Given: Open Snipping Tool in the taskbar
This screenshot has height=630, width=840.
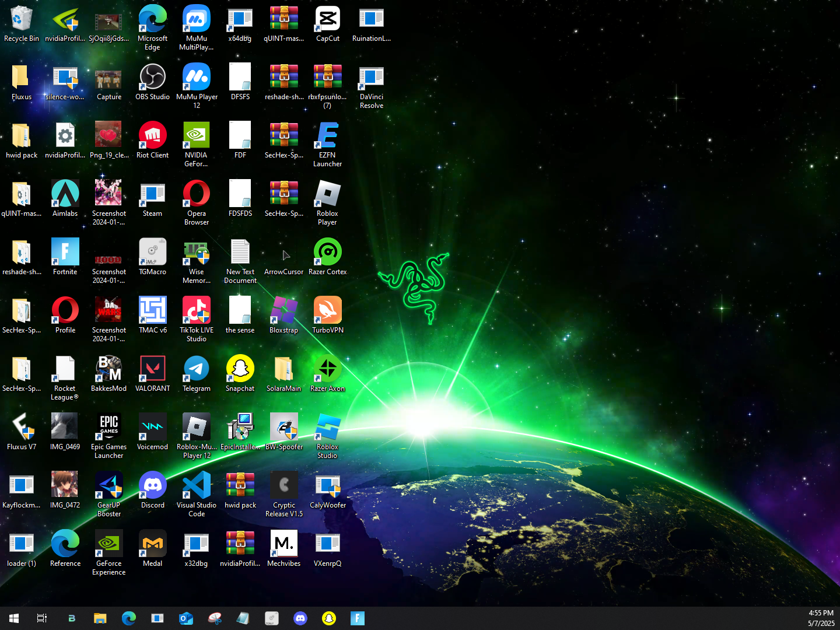Looking at the screenshot, I should [x=215, y=618].
